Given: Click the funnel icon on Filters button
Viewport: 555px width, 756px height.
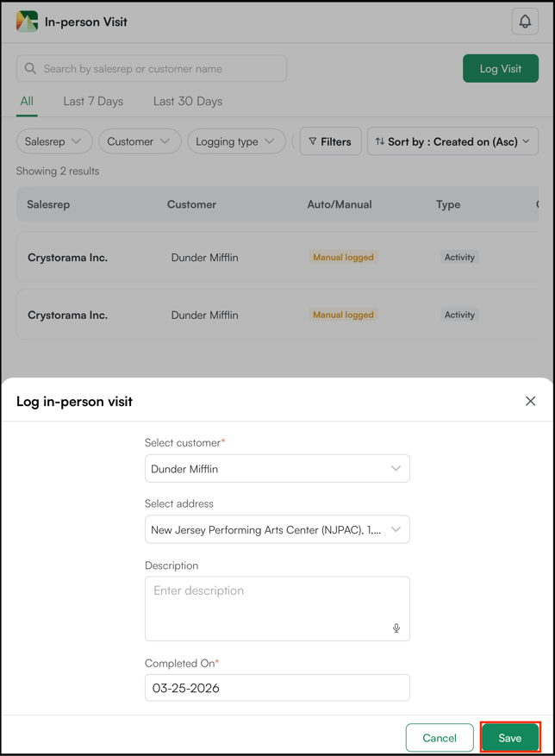Looking at the screenshot, I should pos(313,141).
